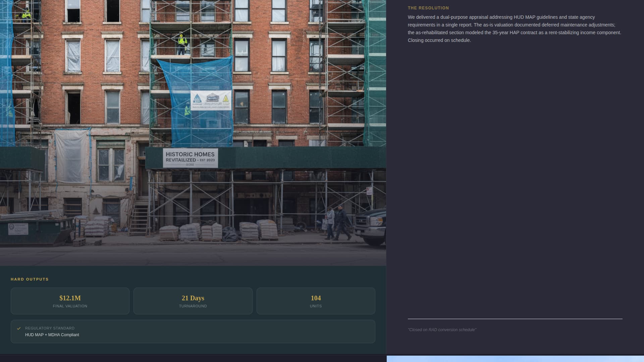644x362 pixels.
Task: Click the mountain logo on the construction banner
Action: (197, 98)
